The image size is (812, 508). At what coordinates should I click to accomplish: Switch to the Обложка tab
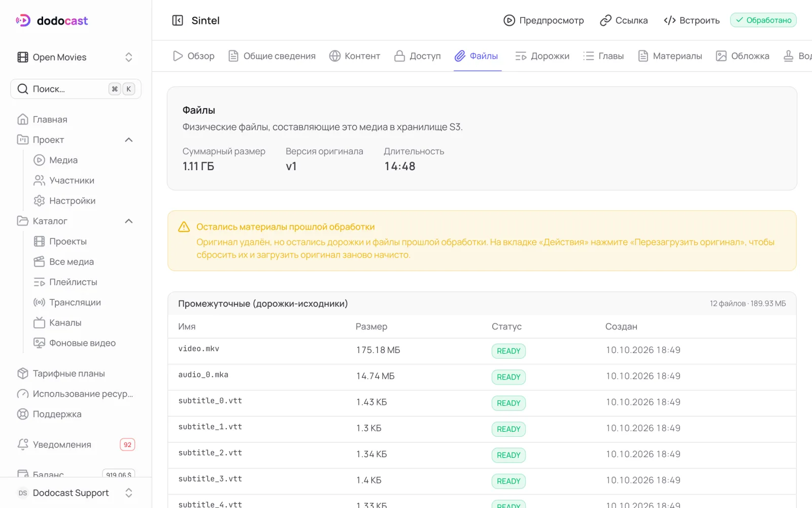[x=742, y=56]
